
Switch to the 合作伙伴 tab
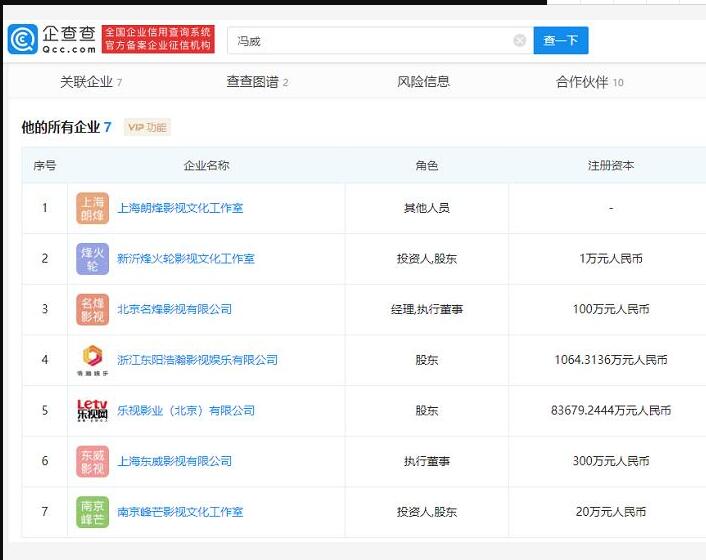tap(589, 82)
